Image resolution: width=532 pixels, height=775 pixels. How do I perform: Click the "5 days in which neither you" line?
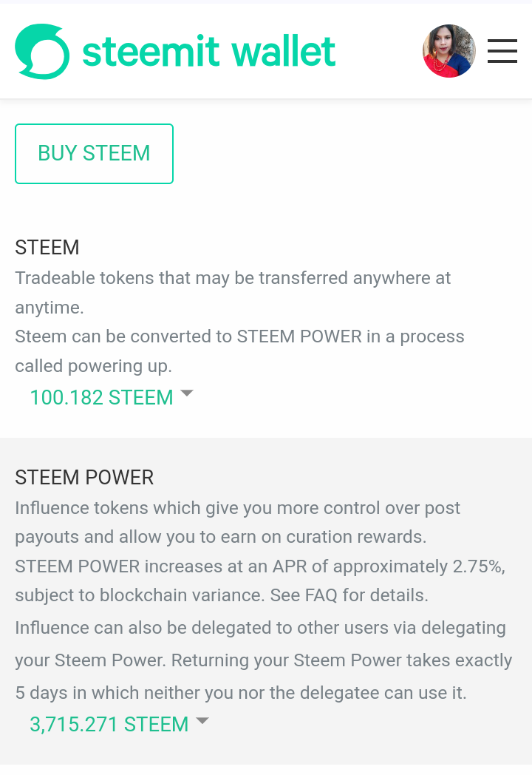click(241, 693)
